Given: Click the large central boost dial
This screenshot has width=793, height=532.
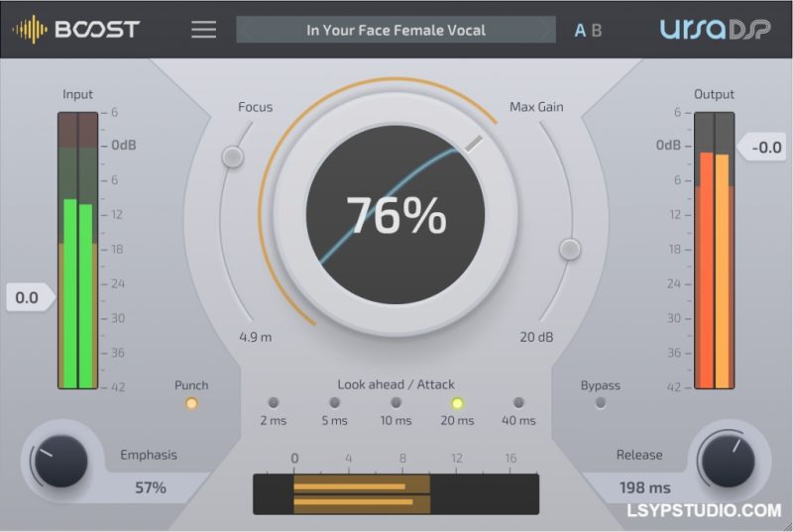Looking at the screenshot, I should tap(395, 215).
